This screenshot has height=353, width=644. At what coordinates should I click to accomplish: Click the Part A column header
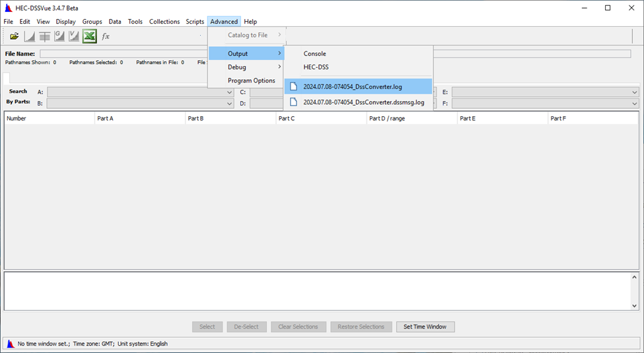[x=140, y=118]
